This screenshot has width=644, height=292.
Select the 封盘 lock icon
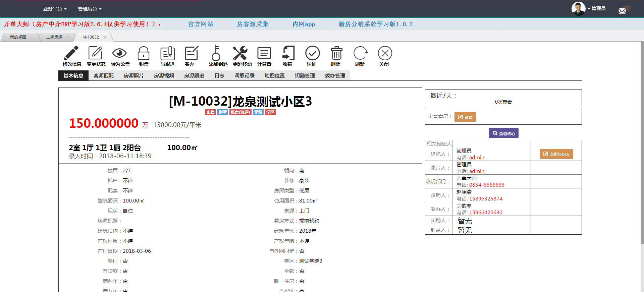[144, 53]
